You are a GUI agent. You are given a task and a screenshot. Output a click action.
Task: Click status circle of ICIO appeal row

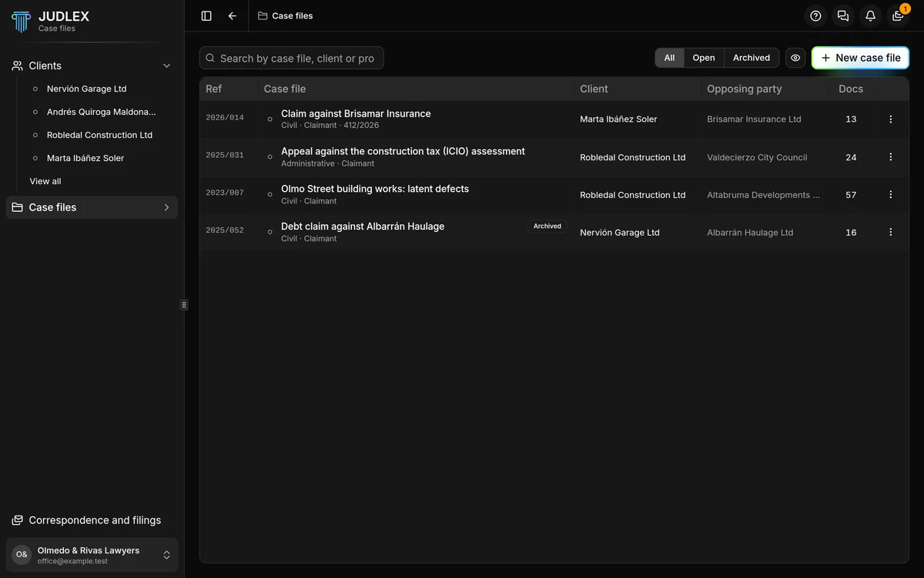tap(269, 157)
